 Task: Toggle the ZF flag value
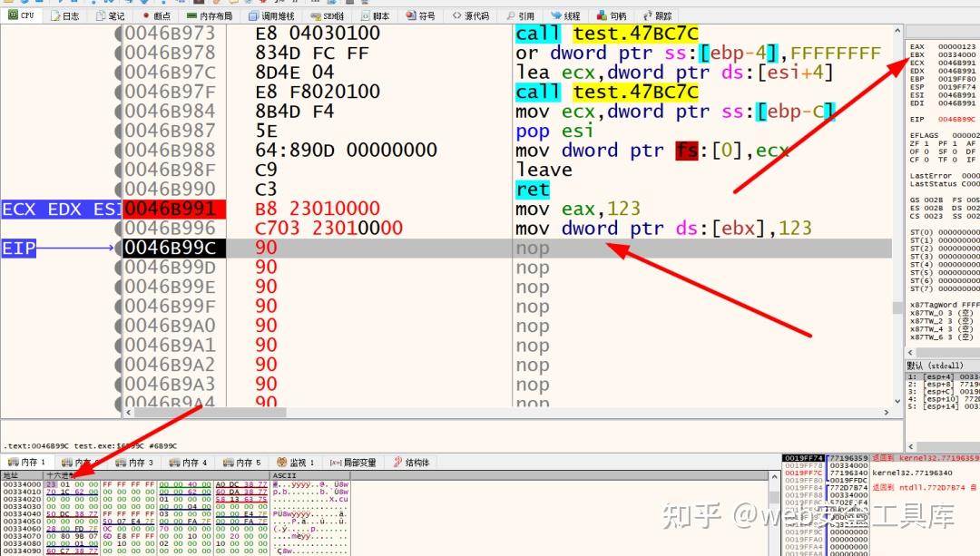coord(926,143)
